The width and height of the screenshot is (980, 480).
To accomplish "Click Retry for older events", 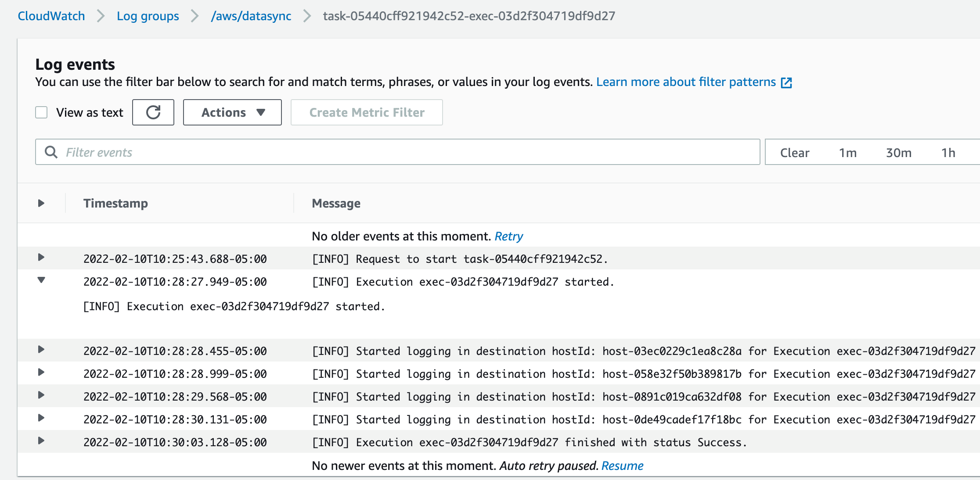I will (x=509, y=236).
